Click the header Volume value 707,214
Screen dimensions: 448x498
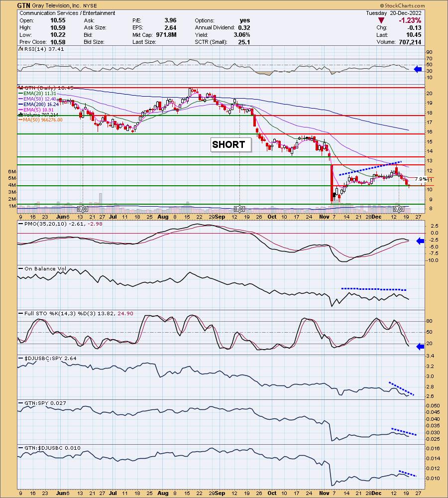click(x=410, y=42)
